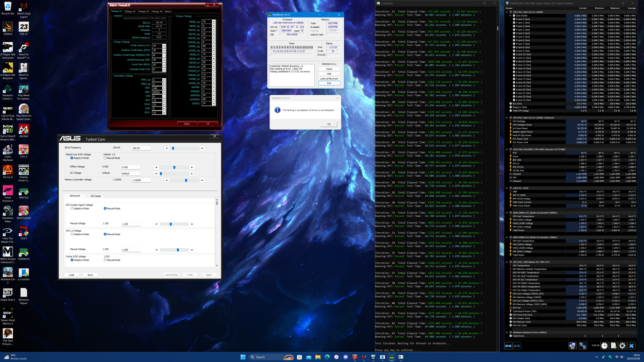Open the TestMem5 desktop shortcut

[24, 253]
